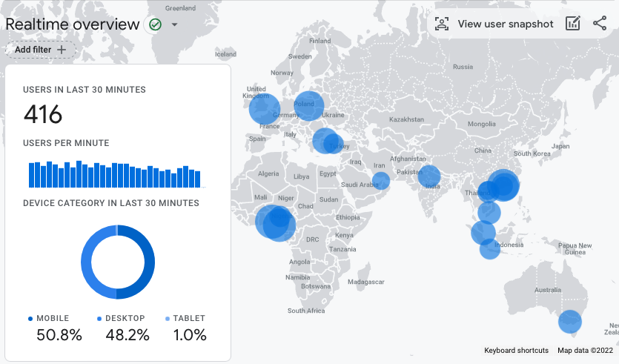619x364 pixels.
Task: Click the Madagascar label on the map
Action: point(366,282)
